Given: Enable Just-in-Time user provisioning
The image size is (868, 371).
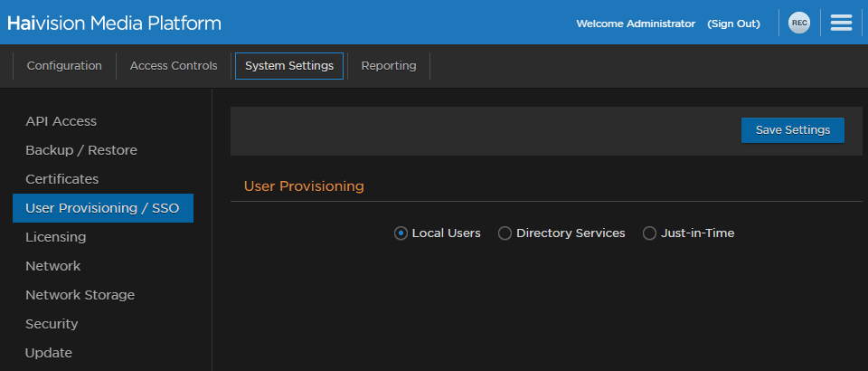Looking at the screenshot, I should pyautogui.click(x=649, y=233).
